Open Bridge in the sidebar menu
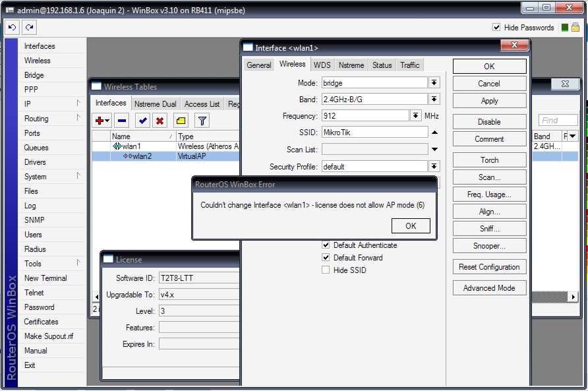Image resolution: width=588 pixels, height=391 pixels. 34,75
